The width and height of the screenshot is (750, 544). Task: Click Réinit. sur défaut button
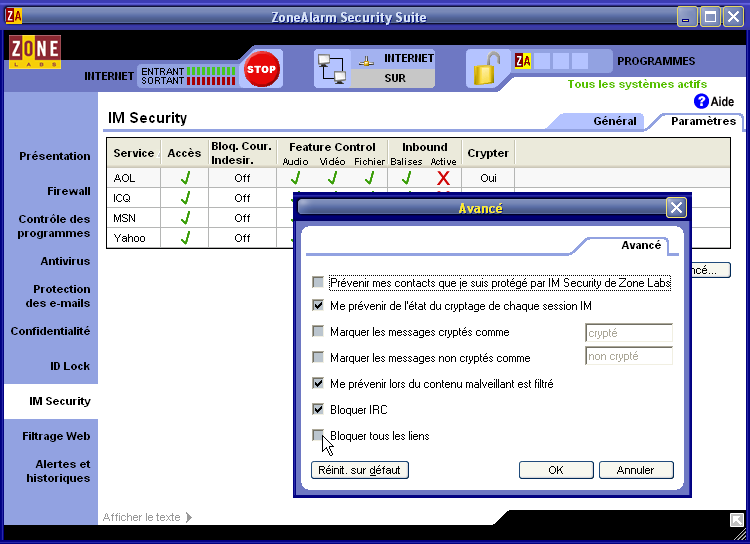(x=360, y=470)
